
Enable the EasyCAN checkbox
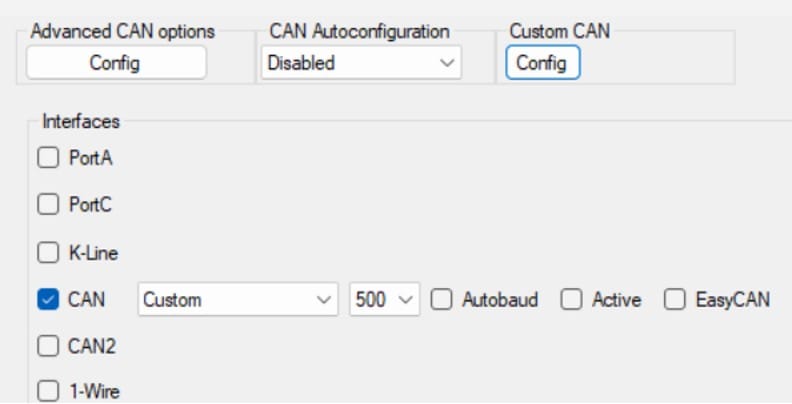click(675, 299)
